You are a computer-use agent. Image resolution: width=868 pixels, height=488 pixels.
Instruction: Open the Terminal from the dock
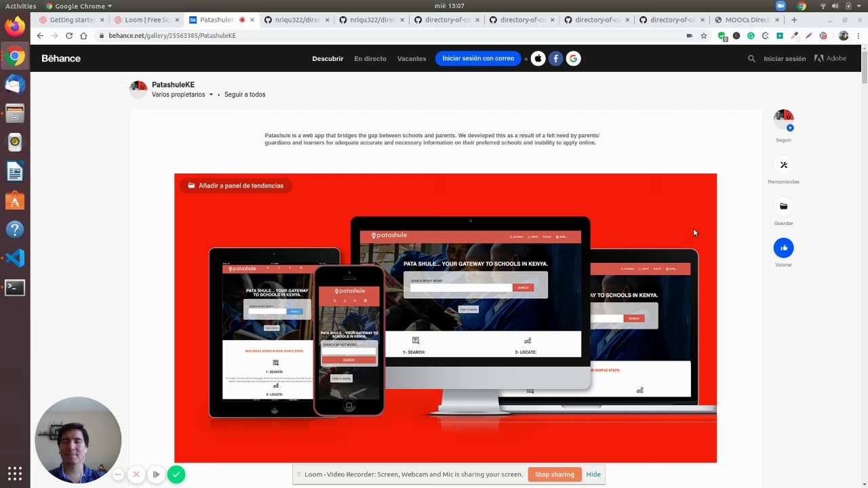(x=15, y=287)
